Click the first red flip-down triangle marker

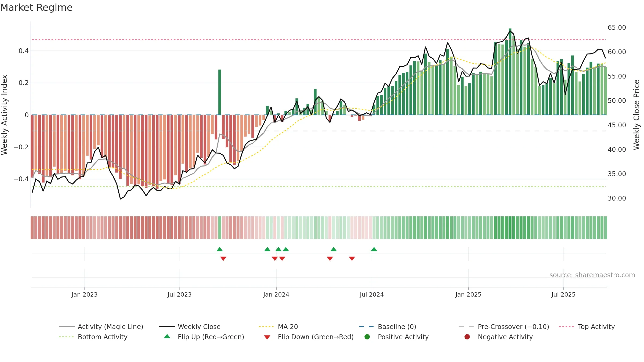223,258
